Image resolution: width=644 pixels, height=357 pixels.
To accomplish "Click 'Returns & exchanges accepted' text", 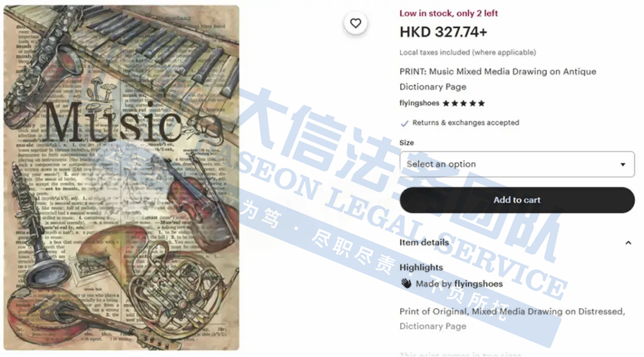I will point(466,122).
